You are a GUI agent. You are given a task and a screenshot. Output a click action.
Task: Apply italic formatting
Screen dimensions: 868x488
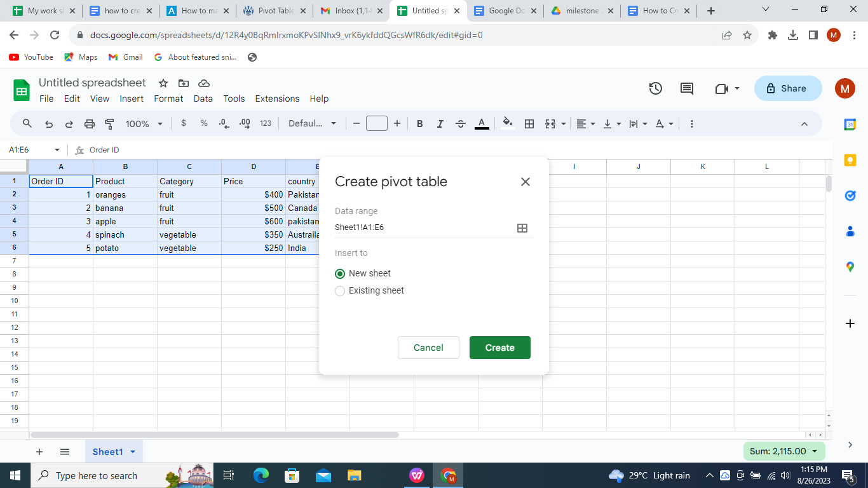pos(440,123)
